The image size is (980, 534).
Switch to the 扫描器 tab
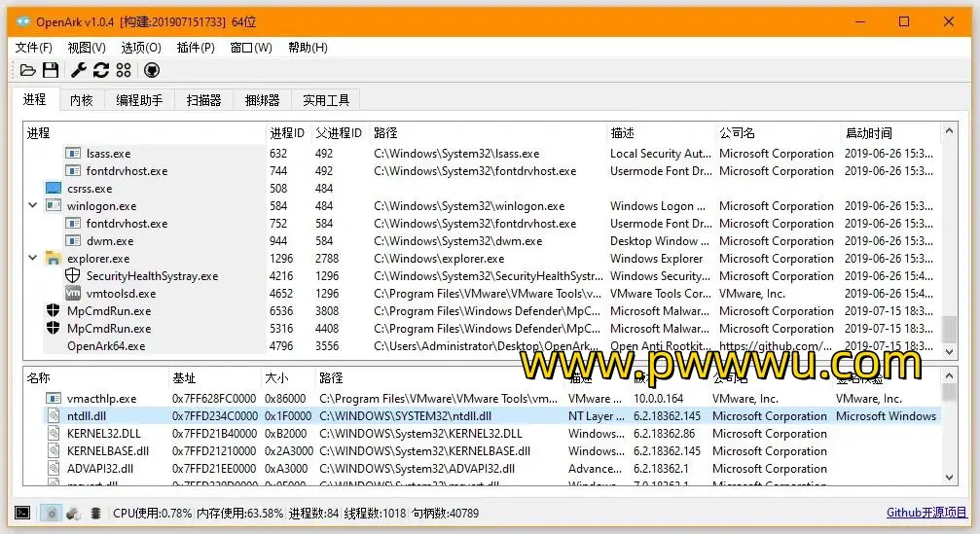tap(203, 99)
